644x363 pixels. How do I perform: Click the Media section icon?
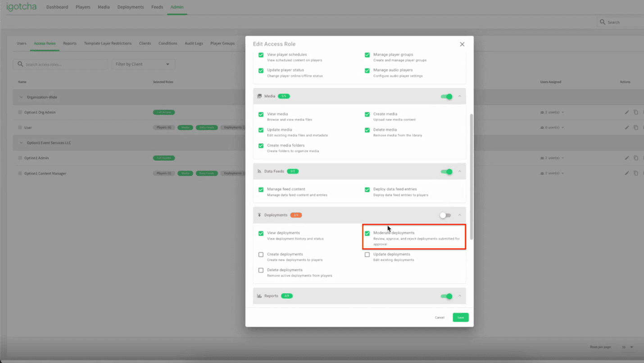pyautogui.click(x=259, y=96)
